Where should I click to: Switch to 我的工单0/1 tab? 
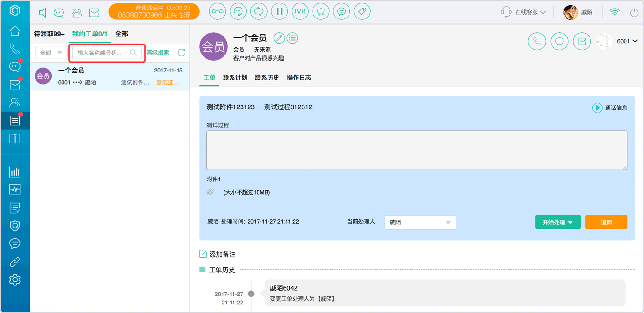[x=89, y=34]
